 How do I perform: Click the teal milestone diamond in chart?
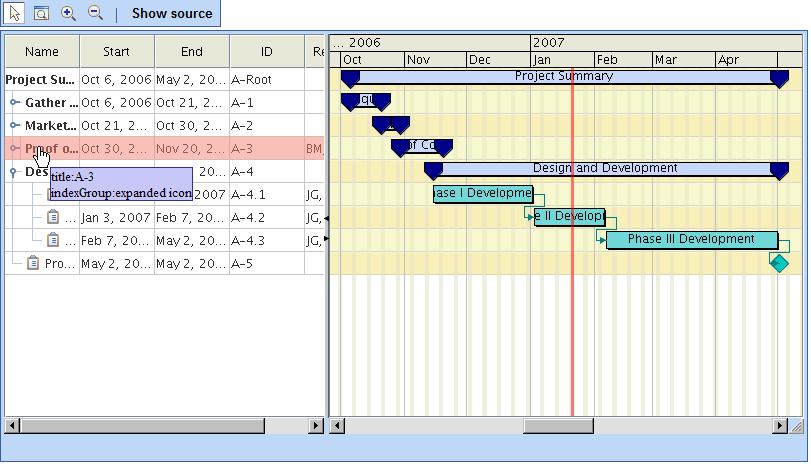pos(779,262)
